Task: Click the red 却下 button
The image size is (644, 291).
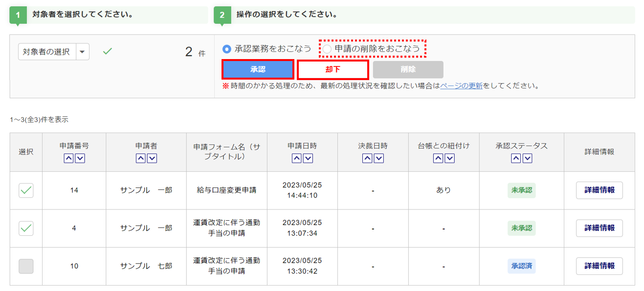Action: coord(333,69)
